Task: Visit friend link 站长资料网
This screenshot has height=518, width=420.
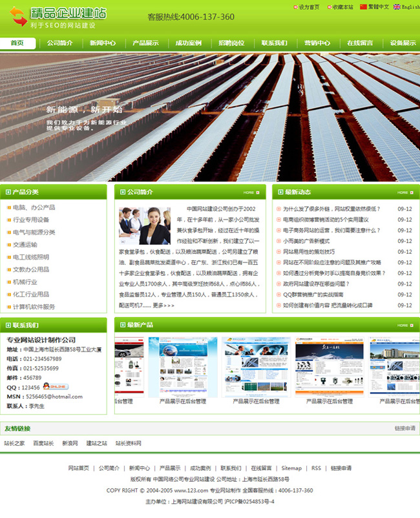Action: 129,443
